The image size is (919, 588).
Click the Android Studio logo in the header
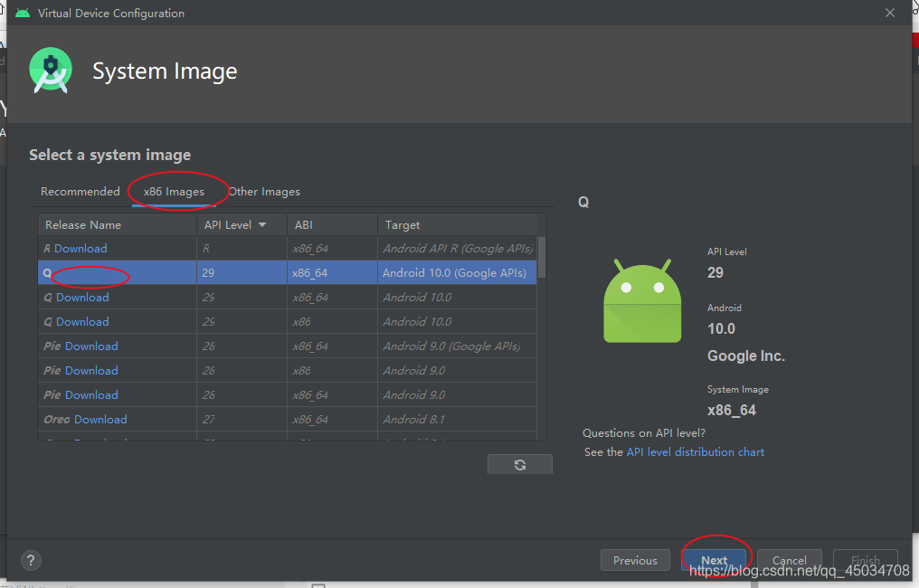click(x=50, y=70)
